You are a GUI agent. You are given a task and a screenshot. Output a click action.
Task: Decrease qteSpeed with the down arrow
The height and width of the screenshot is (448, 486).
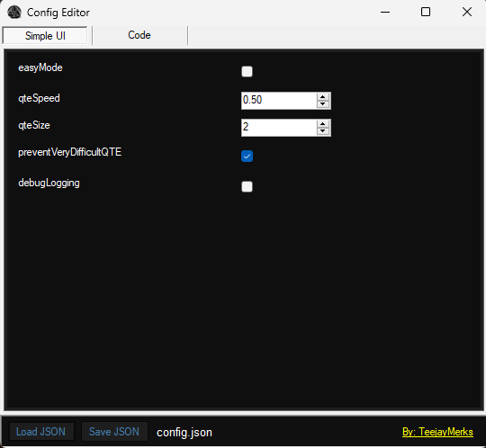[323, 104]
